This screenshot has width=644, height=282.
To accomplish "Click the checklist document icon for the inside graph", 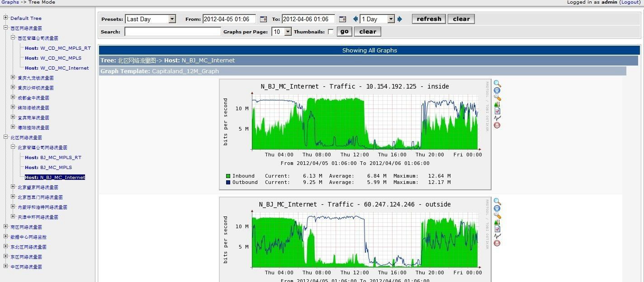I will point(497,111).
